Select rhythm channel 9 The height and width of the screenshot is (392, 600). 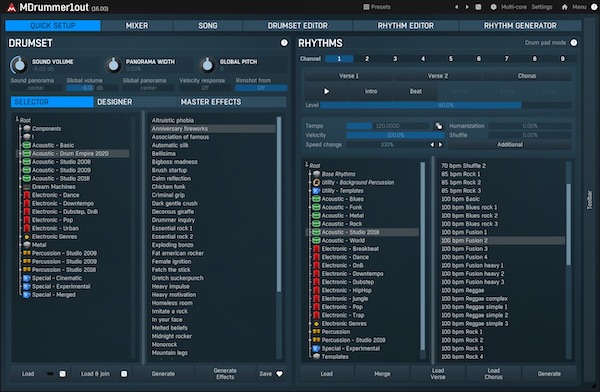tap(562, 59)
